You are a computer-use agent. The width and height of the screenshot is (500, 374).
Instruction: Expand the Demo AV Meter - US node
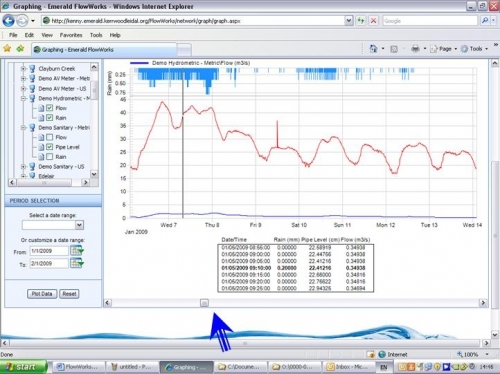pyautogui.click(x=23, y=89)
